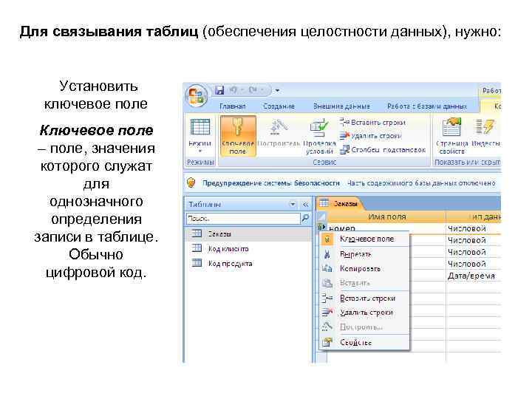532x399 pixels.
Task: Open the Внешние данные tab
Action: click(341, 106)
